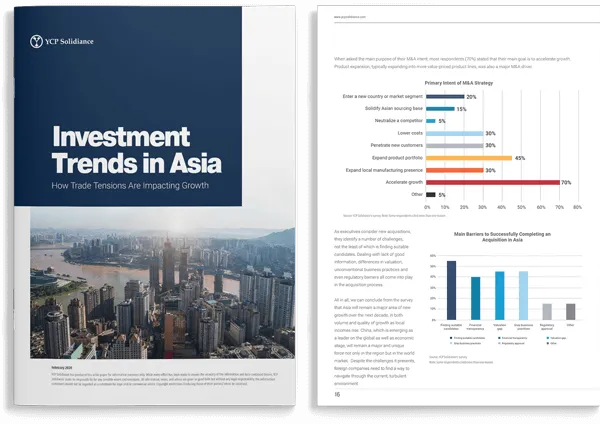Click the February 2024 date text on cover
The image size is (600, 424).
pos(62,368)
